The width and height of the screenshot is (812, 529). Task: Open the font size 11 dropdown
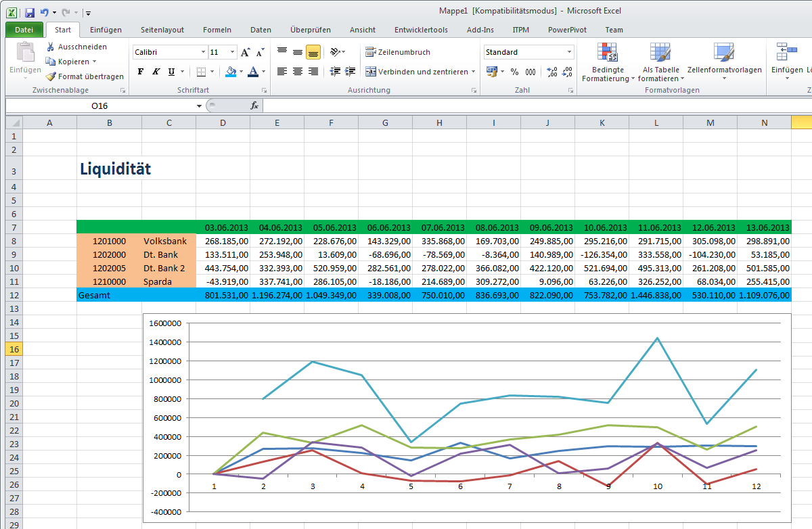point(233,52)
